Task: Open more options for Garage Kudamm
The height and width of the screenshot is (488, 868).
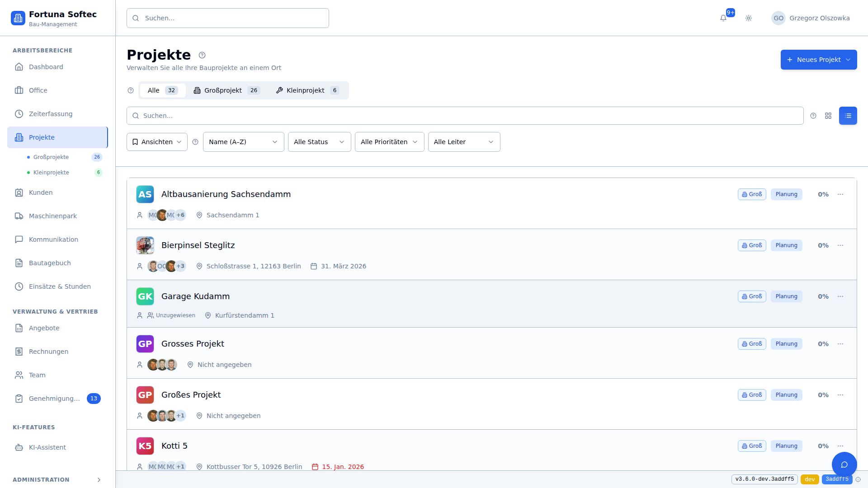Action: pos(840,296)
